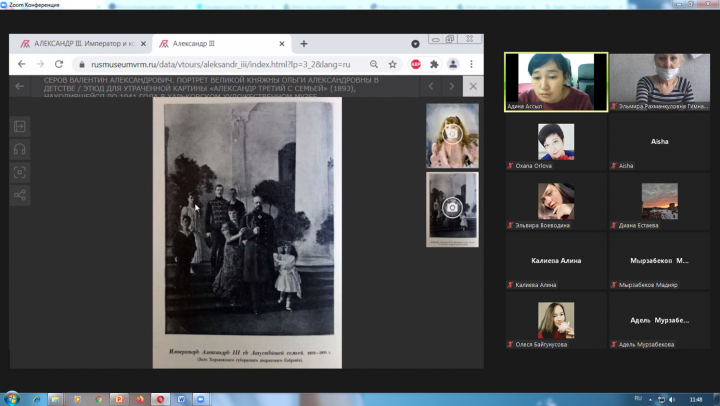This screenshot has height=406, width=720.
Task: Close the image viewer with the X button
Action: point(473,87)
